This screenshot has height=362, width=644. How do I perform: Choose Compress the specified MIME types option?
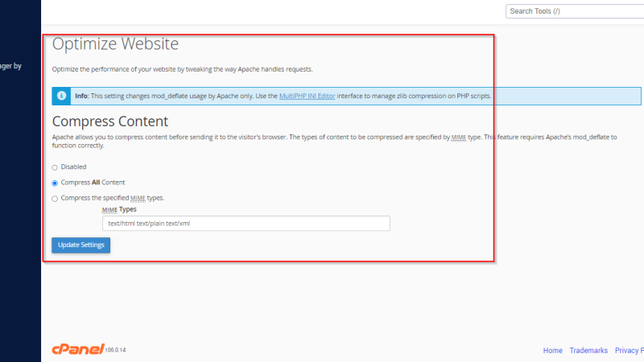pyautogui.click(x=55, y=199)
